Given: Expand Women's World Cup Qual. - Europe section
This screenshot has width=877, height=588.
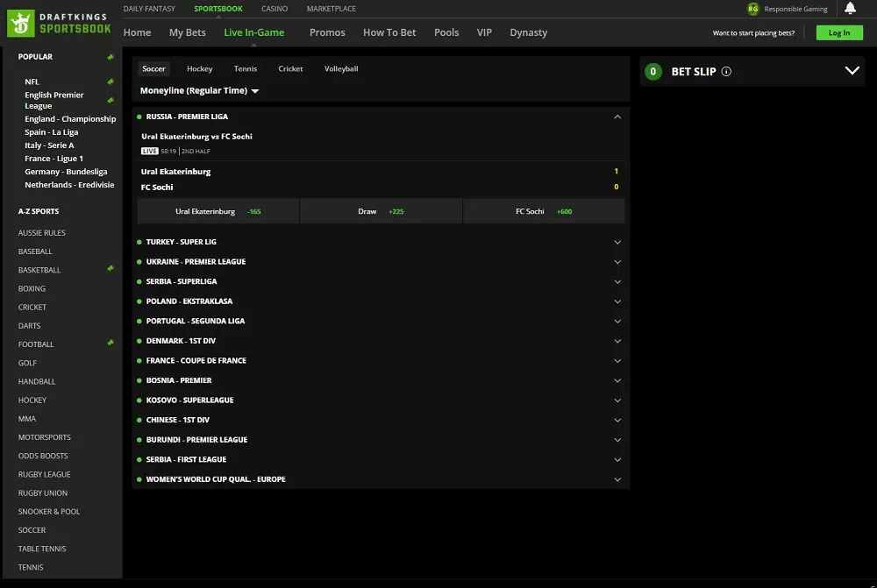Looking at the screenshot, I should click(617, 479).
